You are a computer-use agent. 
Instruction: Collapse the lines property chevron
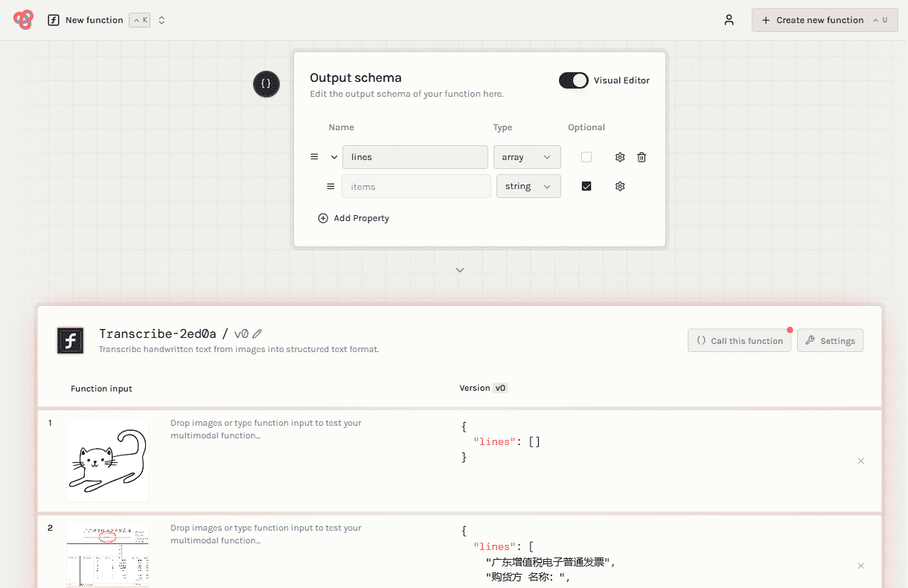334,157
